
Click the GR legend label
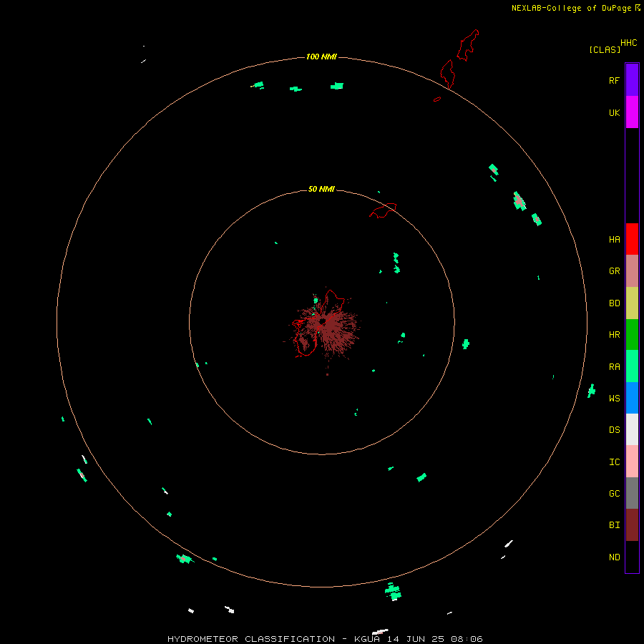[614, 271]
